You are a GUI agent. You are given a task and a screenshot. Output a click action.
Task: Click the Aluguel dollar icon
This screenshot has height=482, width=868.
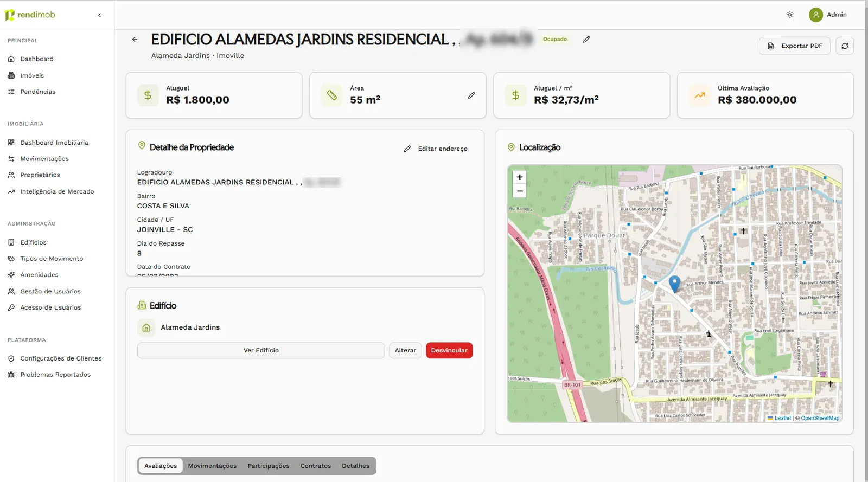point(148,95)
